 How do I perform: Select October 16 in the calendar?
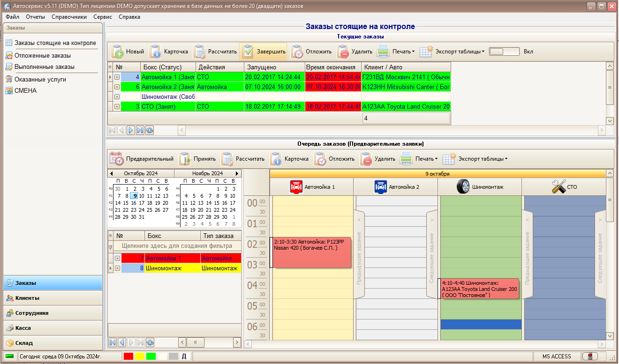tap(135, 203)
